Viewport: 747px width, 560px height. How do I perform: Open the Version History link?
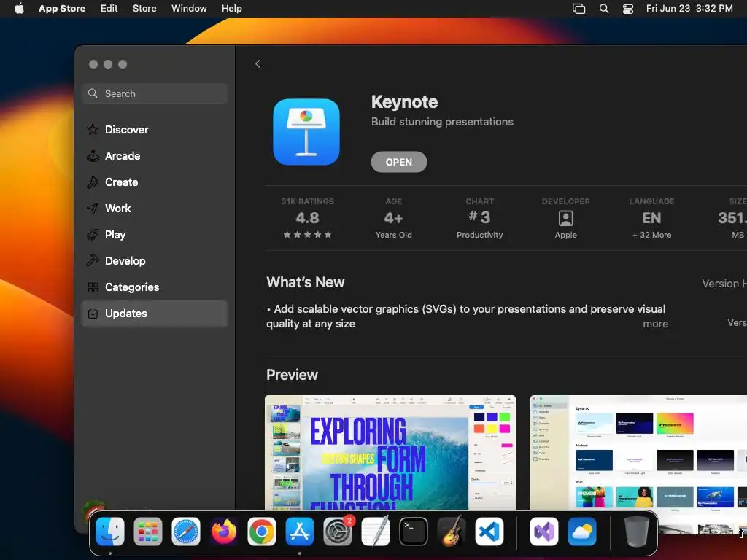[x=724, y=284]
